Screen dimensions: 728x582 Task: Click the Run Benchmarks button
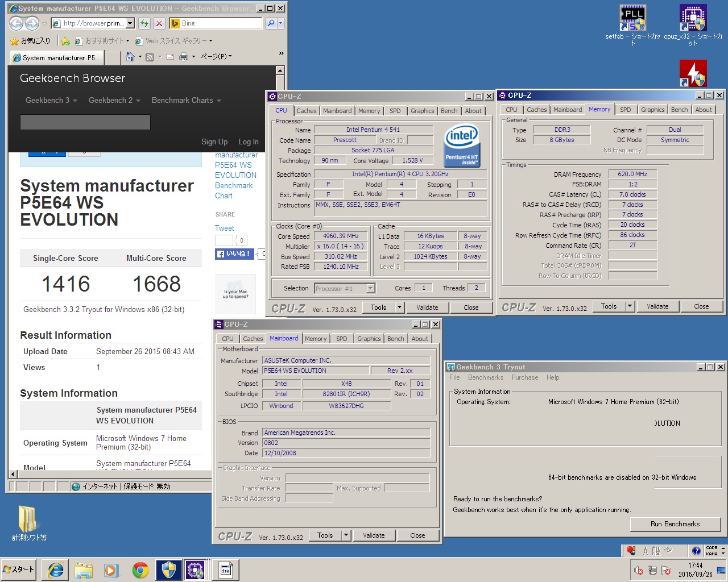675,524
